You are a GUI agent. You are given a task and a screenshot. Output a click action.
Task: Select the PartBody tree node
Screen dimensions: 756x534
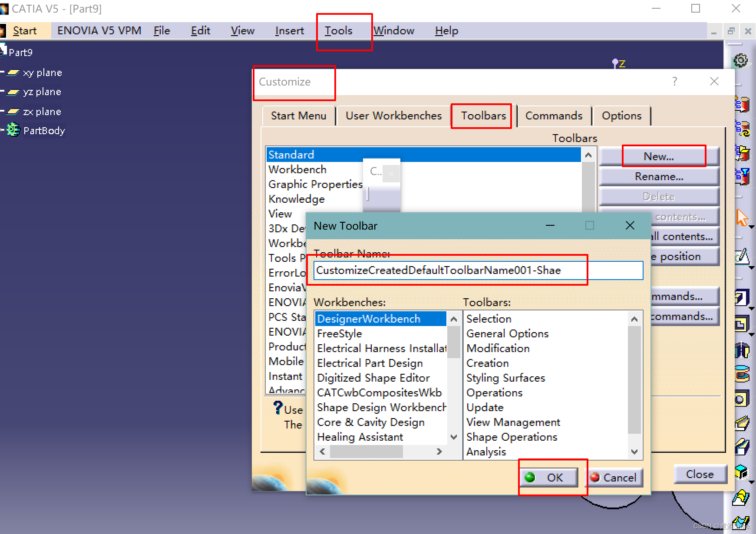click(x=44, y=131)
